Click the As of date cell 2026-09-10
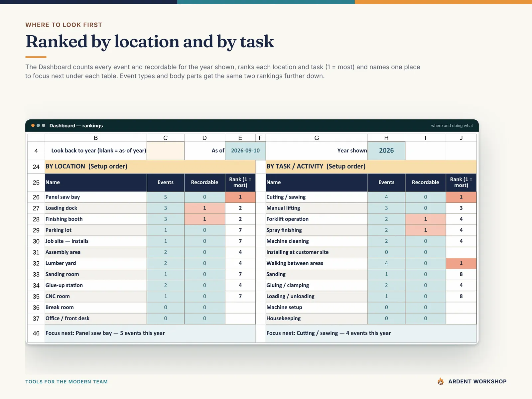This screenshot has width=532, height=399. tap(245, 151)
